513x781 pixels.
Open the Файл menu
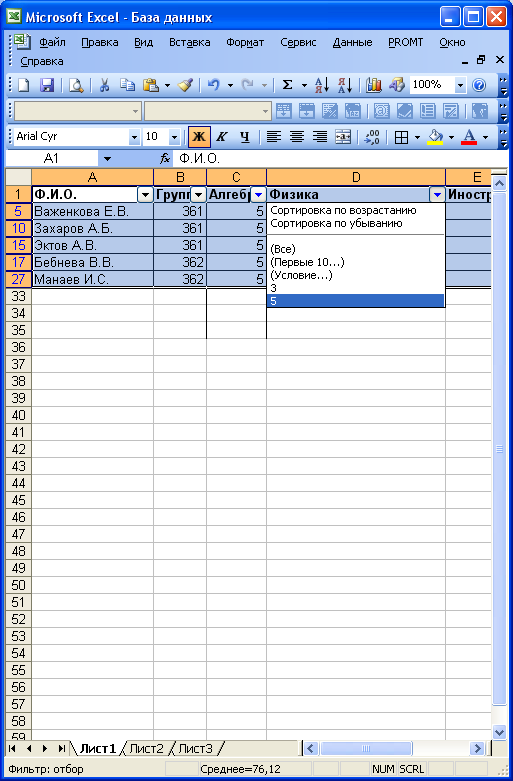click(52, 43)
